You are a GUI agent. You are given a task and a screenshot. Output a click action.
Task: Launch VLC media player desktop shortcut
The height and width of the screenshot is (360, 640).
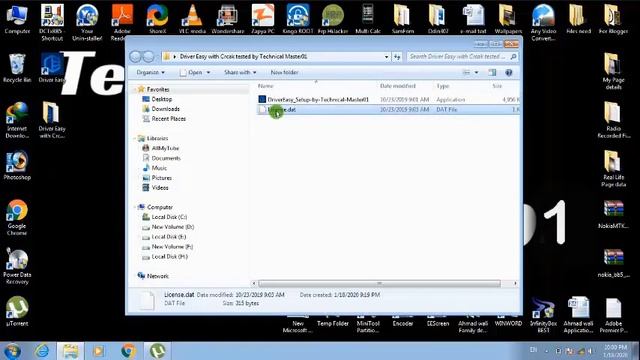click(x=192, y=20)
